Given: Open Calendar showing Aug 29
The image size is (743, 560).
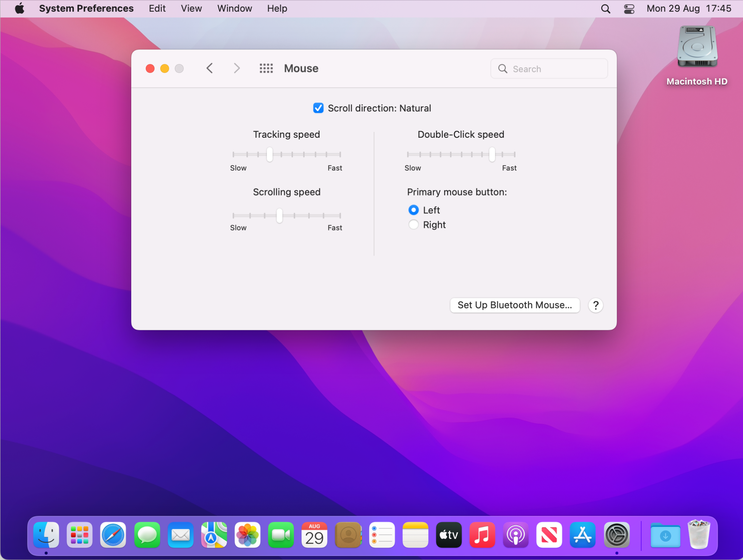Looking at the screenshot, I should pos(315,535).
